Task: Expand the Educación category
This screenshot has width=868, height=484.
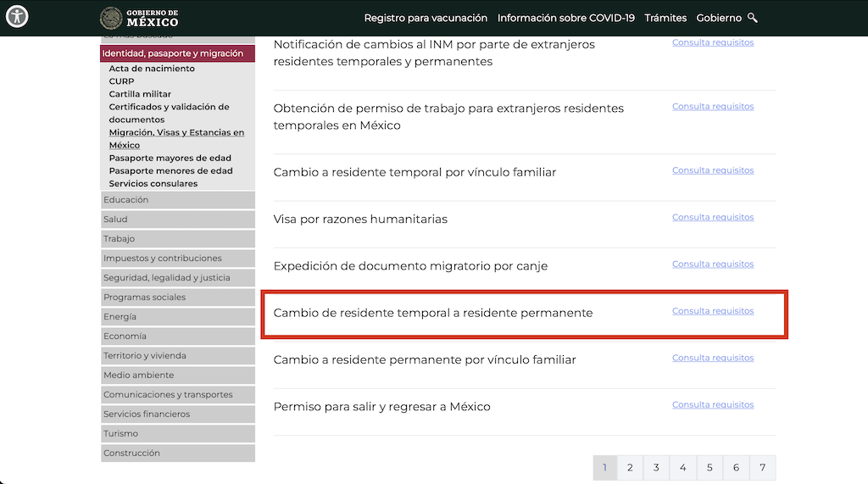Action: click(x=178, y=200)
